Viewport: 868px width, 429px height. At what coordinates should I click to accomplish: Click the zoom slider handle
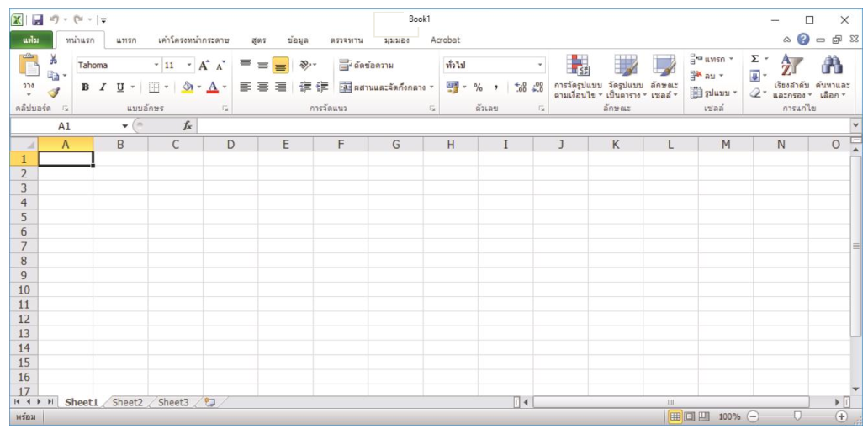tap(797, 416)
